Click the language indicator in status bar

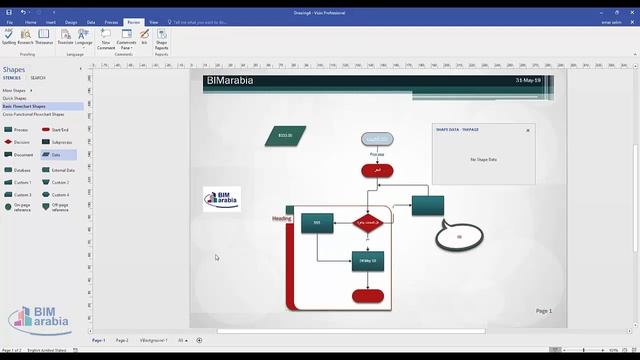(47, 350)
